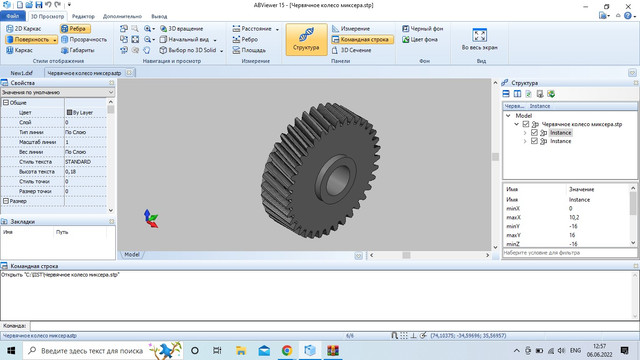Open Расстояние measurement dropdown arrow
This screenshot has height=360, width=640.
point(277,29)
